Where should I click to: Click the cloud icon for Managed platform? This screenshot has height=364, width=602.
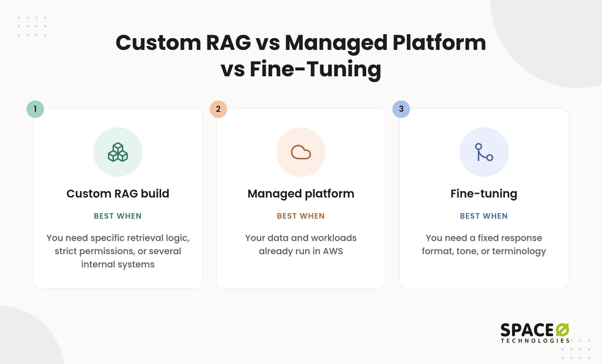pos(301,152)
